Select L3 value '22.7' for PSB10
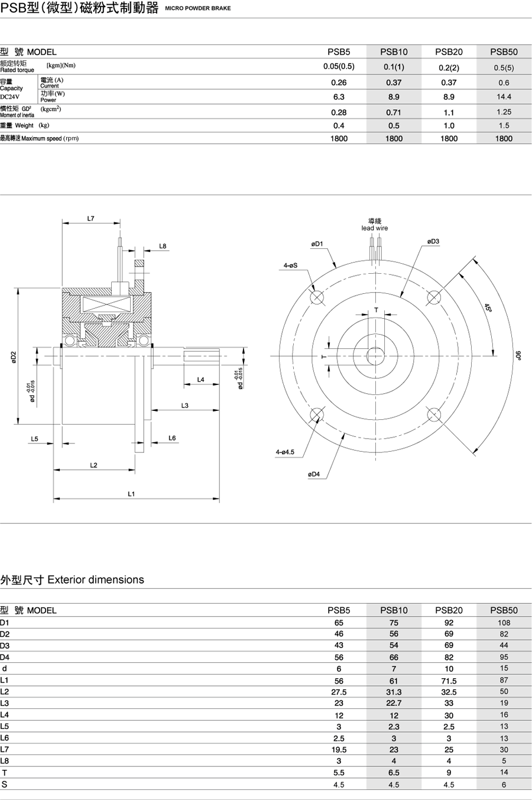 click(x=394, y=703)
